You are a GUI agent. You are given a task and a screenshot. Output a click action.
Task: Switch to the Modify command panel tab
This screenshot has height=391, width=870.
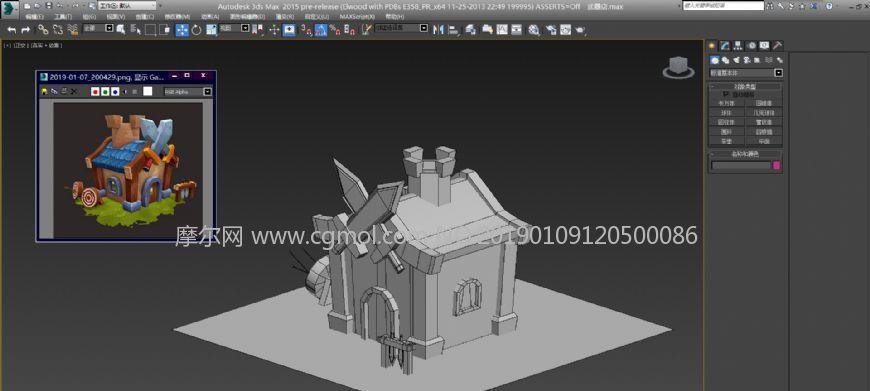click(x=724, y=45)
